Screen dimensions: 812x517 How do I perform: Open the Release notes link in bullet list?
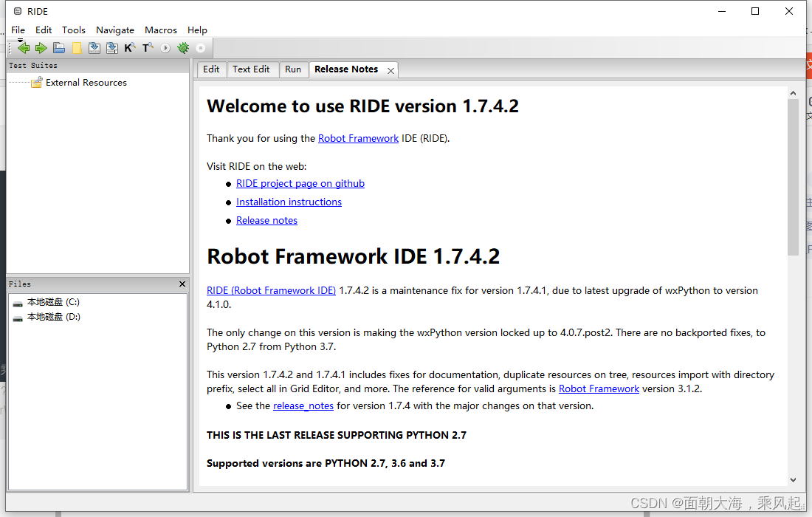tap(266, 221)
